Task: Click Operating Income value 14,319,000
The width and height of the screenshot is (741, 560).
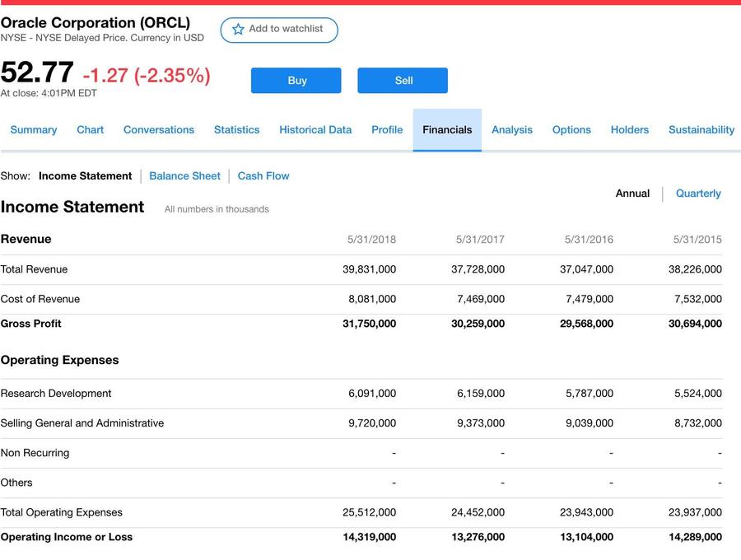Action: point(369,537)
